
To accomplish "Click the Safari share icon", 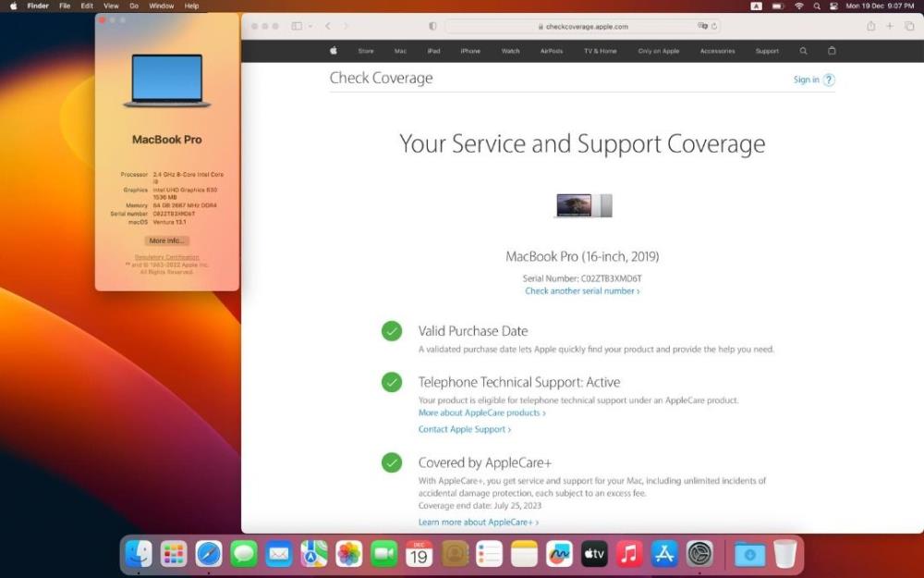I will coord(871,26).
